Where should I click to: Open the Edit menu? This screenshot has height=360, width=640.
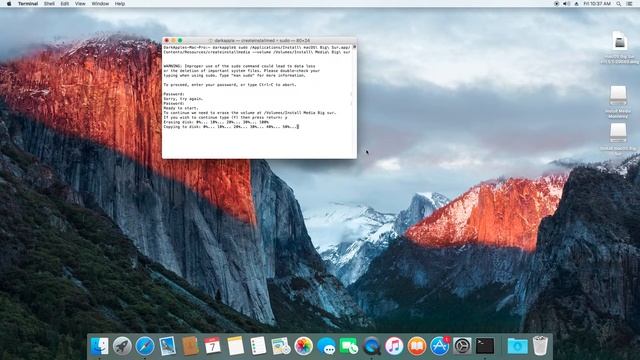click(64, 4)
